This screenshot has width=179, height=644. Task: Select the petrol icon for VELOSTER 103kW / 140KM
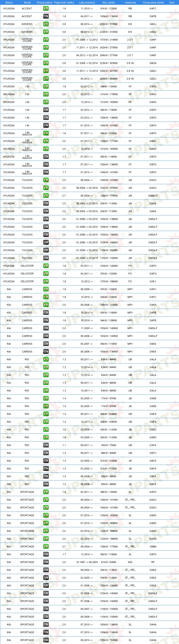tap(46, 266)
